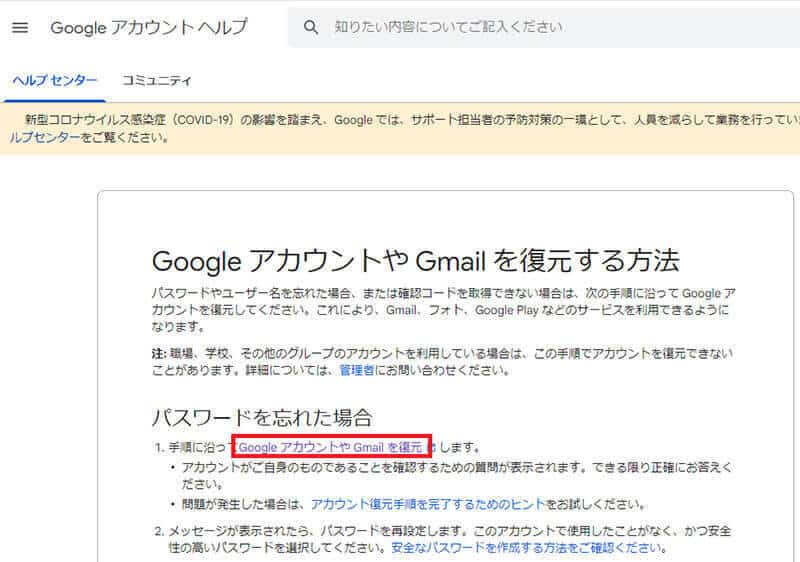This screenshot has height=562, width=800.
Task: Open the 管理者 link
Action: click(x=357, y=370)
